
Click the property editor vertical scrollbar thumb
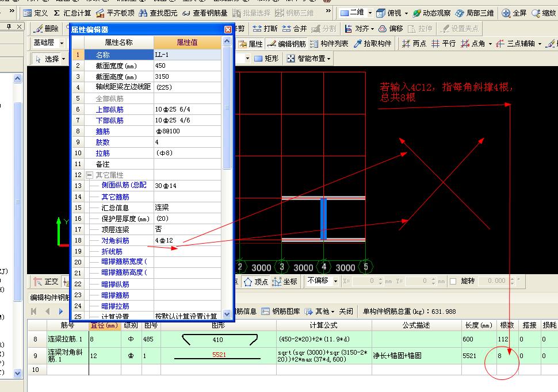point(227,107)
